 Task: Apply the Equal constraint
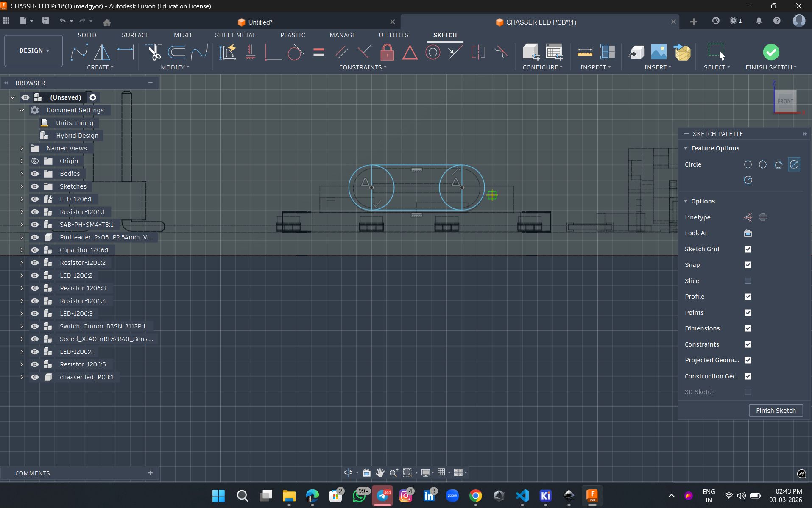click(319, 52)
